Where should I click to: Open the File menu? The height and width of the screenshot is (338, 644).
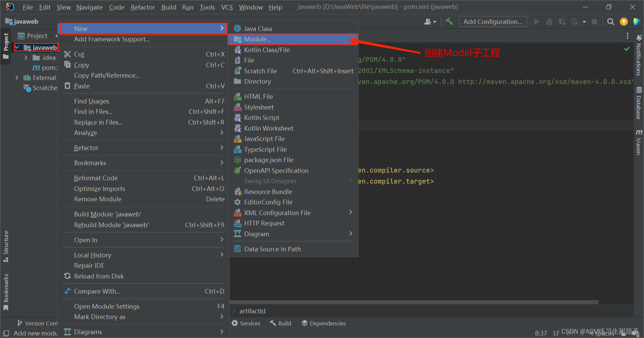click(28, 7)
